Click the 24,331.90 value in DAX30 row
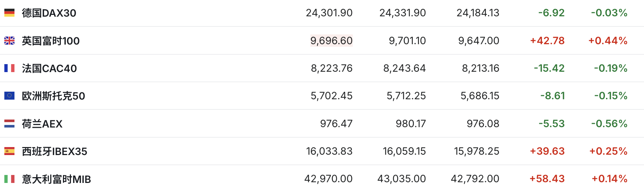This screenshot has width=644, height=192. tap(402, 13)
